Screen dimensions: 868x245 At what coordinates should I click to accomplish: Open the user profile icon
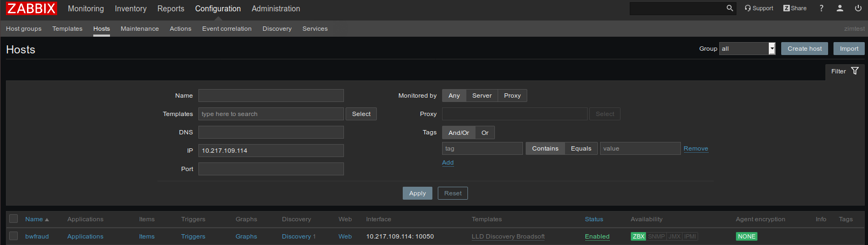click(839, 8)
